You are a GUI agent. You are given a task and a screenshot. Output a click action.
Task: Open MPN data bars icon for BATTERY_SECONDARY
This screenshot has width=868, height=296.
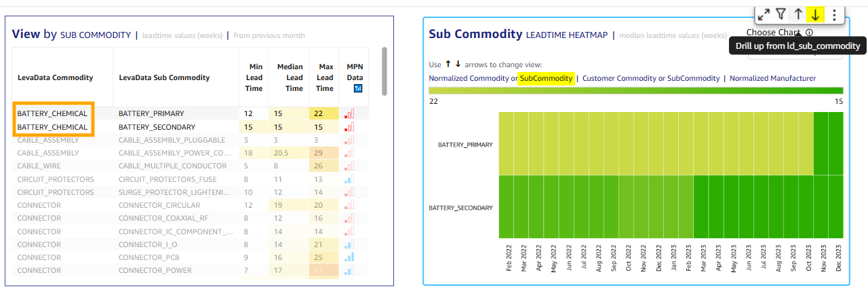pos(349,127)
